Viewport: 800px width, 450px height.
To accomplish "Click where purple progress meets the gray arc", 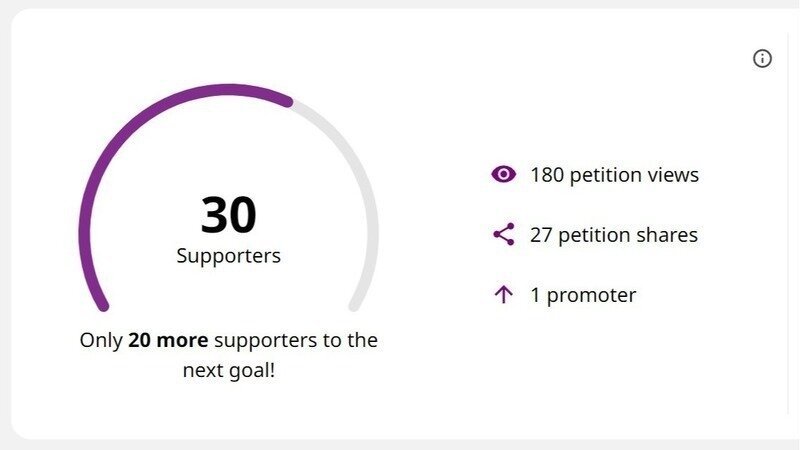I will (289, 100).
